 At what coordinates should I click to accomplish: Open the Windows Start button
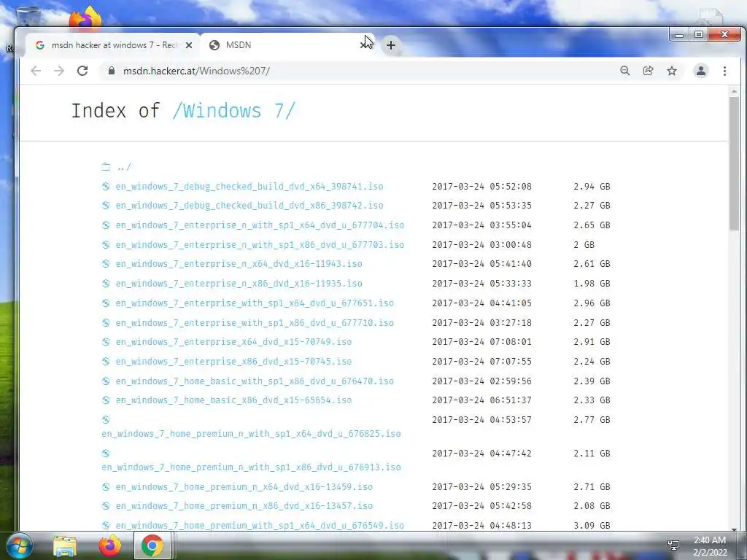[19, 545]
